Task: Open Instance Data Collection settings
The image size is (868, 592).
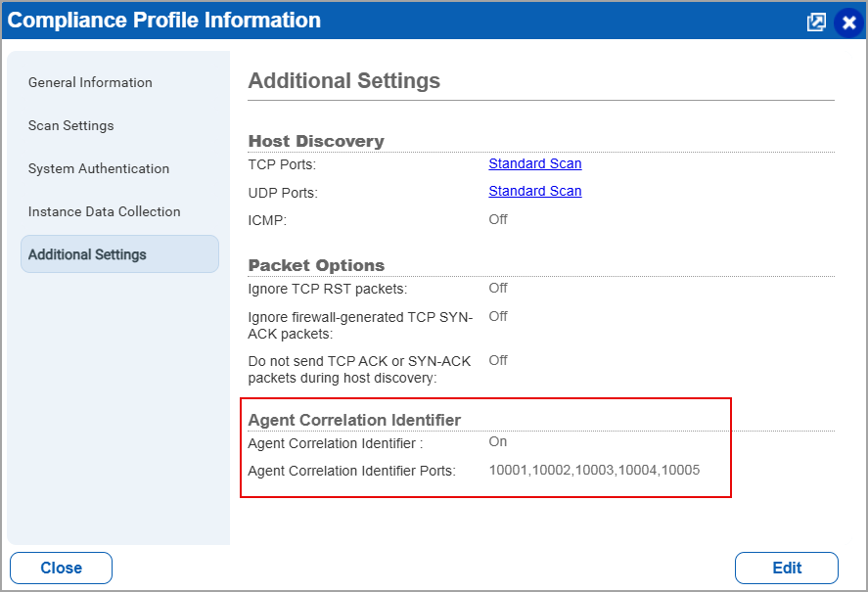Action: (x=104, y=211)
